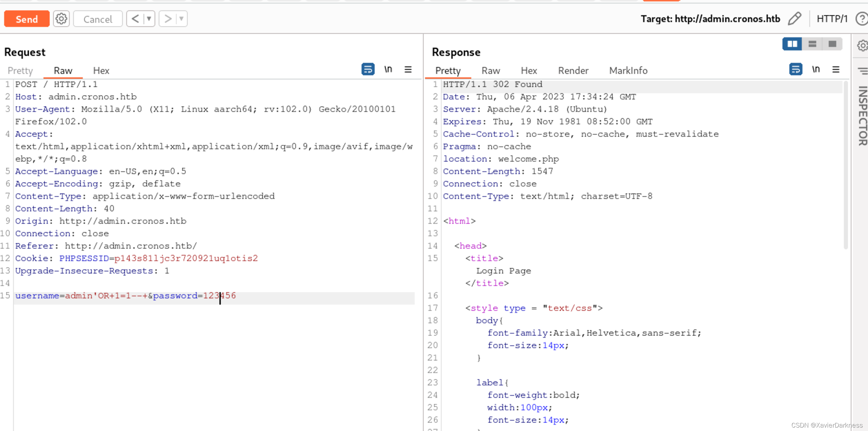Click the 'Content-Length: 40' request header
868x431 pixels.
coord(65,209)
